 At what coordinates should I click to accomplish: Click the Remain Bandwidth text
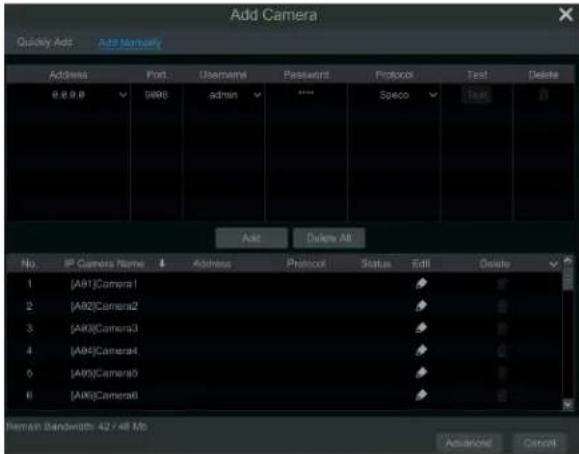[77, 427]
